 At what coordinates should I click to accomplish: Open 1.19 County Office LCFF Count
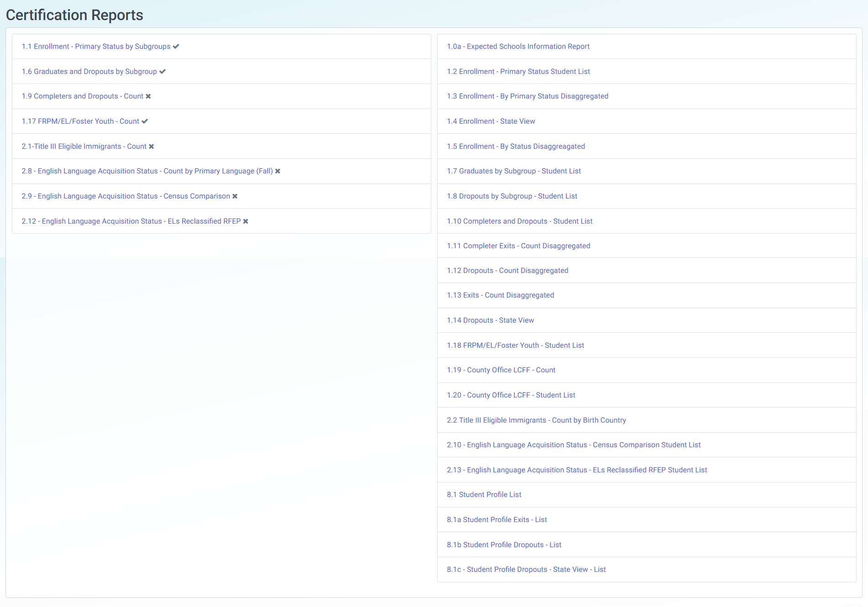pyautogui.click(x=501, y=370)
